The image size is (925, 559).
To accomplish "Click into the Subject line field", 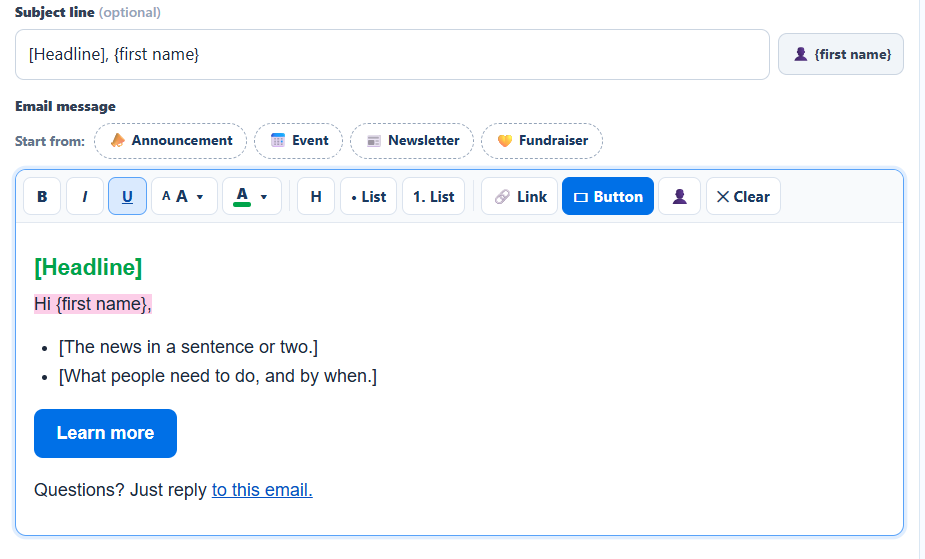I will (x=392, y=54).
